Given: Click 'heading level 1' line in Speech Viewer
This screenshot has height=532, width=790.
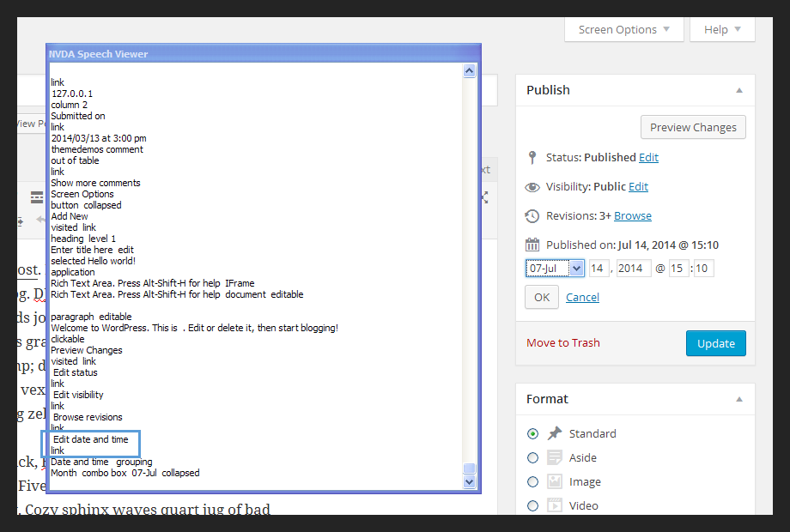Looking at the screenshot, I should 83,239.
